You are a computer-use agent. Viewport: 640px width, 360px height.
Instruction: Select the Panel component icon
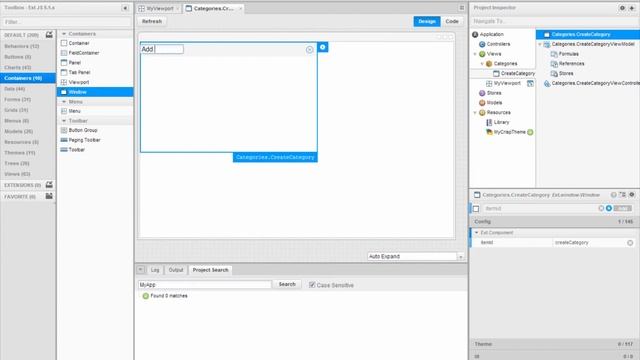(x=64, y=62)
